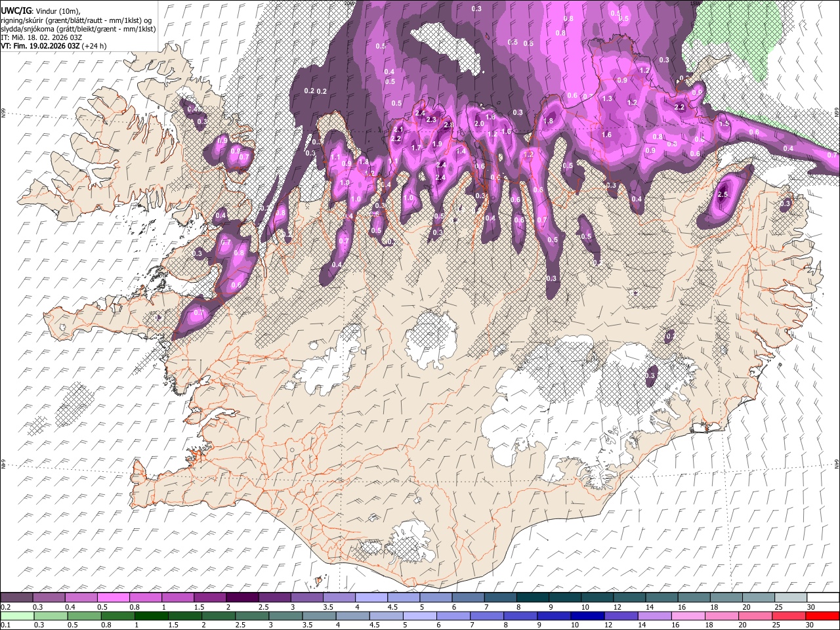Click the snow legend swatch between 0.8 and 1
840x630 pixels.
(146, 597)
